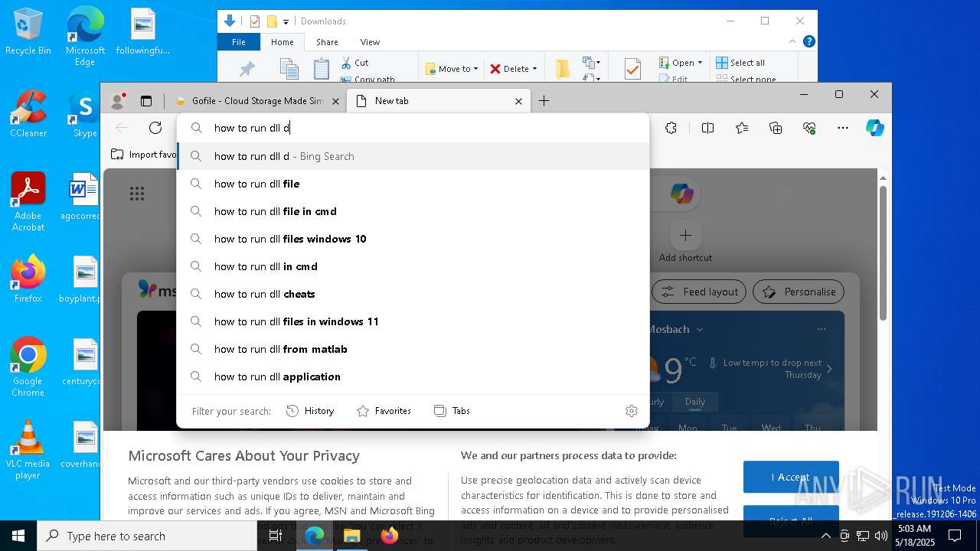This screenshot has height=551, width=980.
Task: Select the Skype desktop shortcut
Action: pyautogui.click(x=84, y=114)
